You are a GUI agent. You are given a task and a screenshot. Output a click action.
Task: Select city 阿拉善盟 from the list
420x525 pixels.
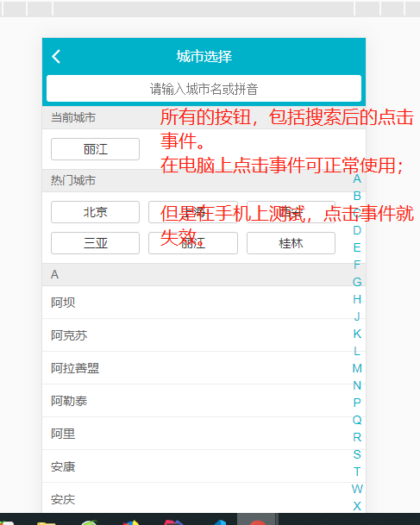click(x=204, y=368)
